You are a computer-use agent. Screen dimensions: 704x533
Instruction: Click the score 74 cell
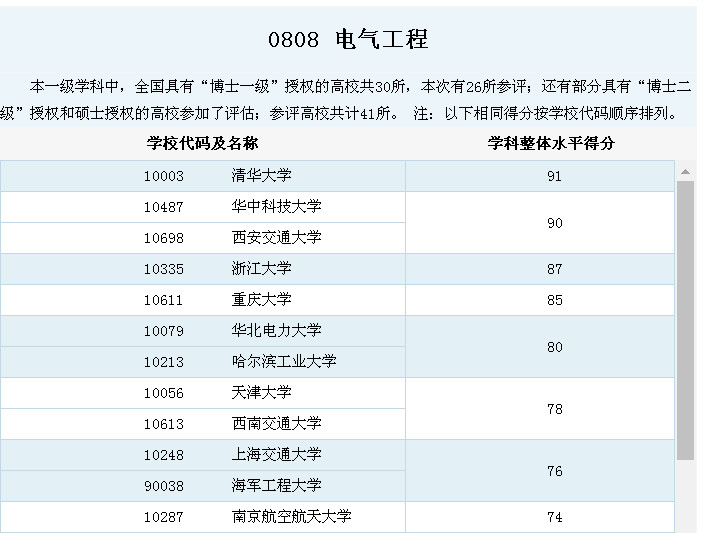click(x=540, y=517)
